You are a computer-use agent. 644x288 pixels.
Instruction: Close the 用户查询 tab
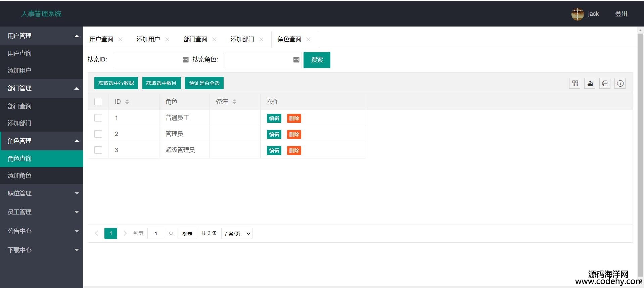point(120,39)
